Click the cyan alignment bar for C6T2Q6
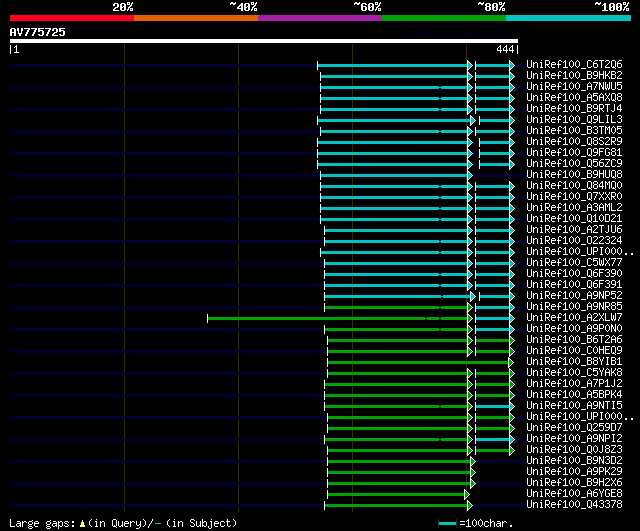 tap(393, 66)
